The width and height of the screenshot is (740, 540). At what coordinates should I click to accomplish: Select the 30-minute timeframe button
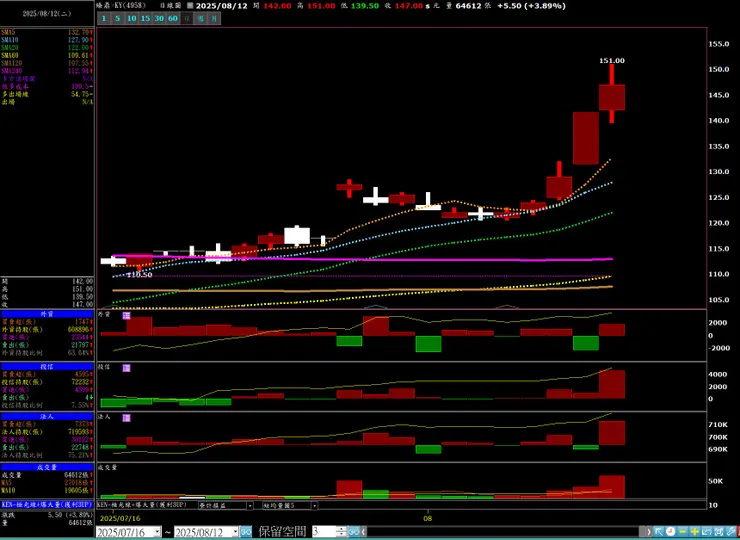[159, 19]
